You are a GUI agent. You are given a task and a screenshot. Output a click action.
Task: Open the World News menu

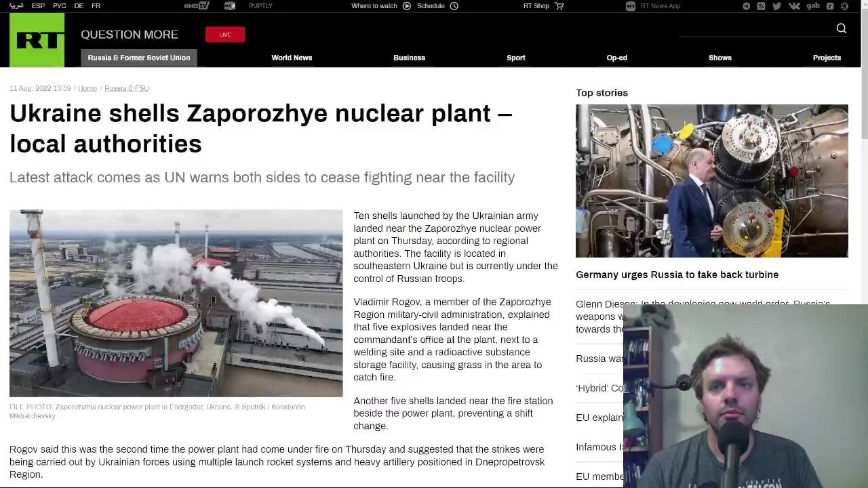292,58
